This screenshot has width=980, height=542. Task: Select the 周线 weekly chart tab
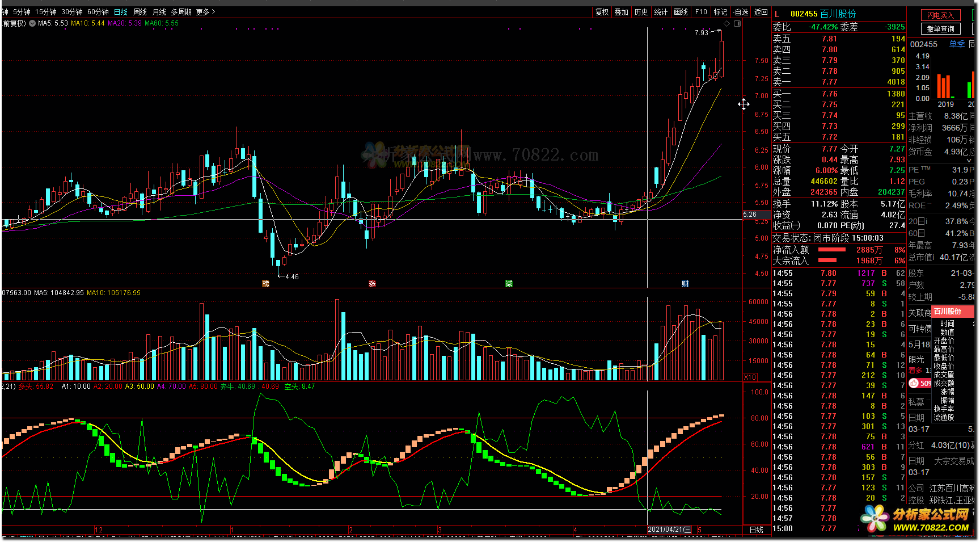140,12
